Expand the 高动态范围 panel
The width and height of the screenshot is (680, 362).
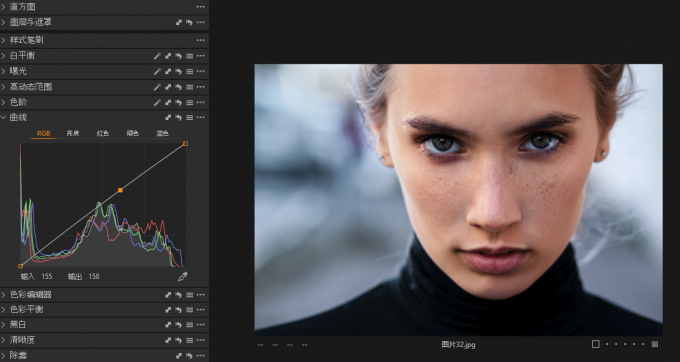tap(3, 87)
